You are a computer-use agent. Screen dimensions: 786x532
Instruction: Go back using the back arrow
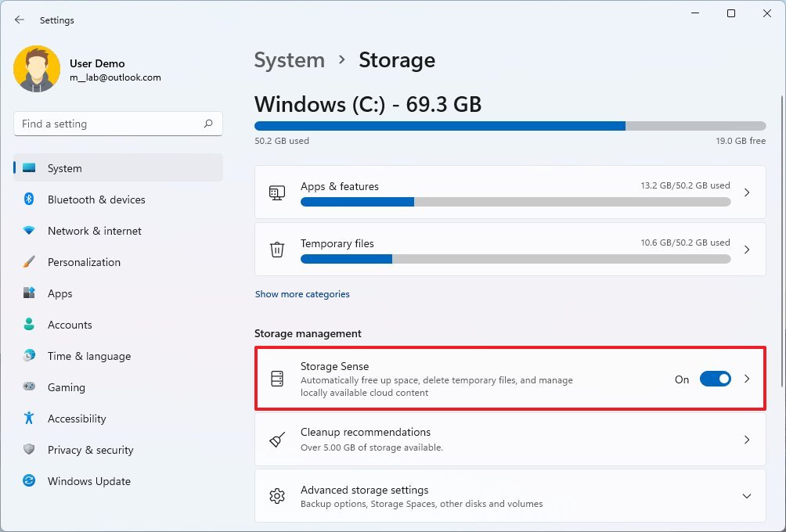click(19, 20)
